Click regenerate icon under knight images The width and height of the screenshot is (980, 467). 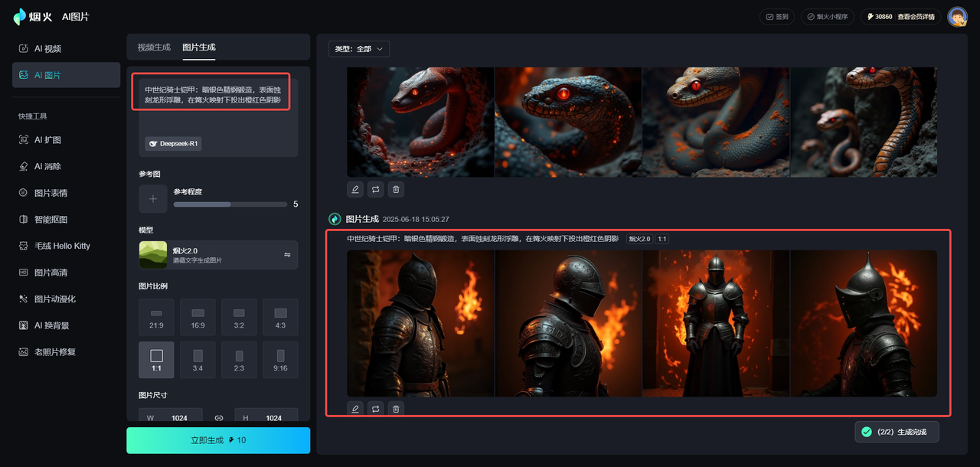click(375, 409)
